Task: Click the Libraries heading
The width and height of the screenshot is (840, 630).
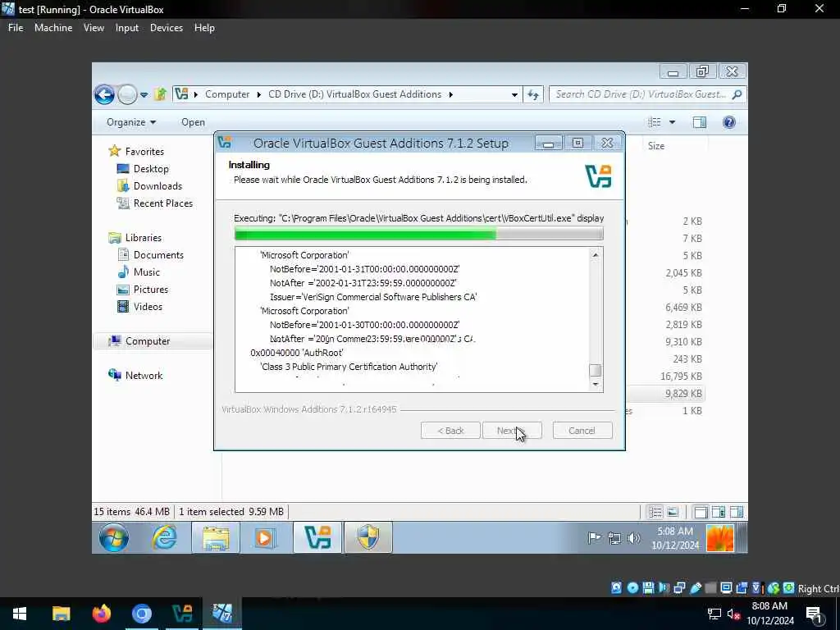Action: coord(135,237)
